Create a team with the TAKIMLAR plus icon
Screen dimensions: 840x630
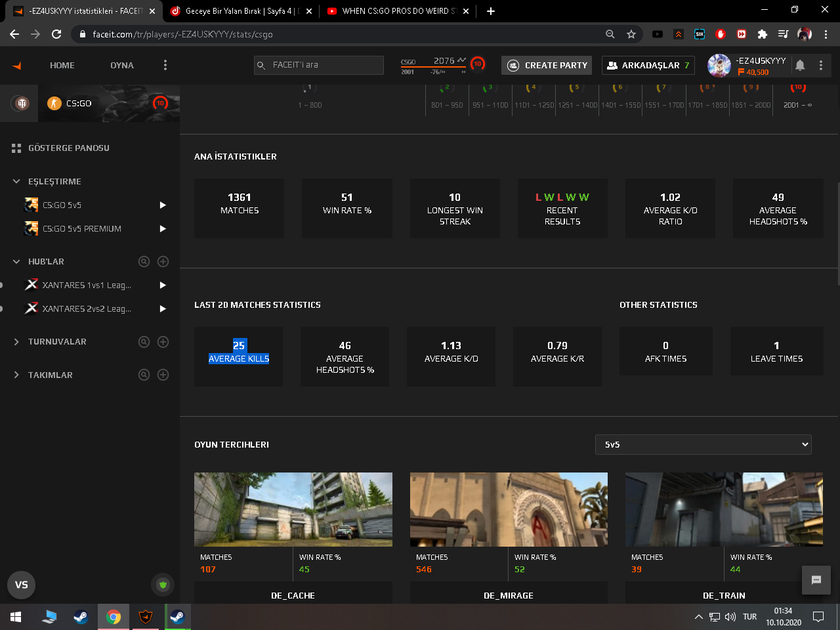[163, 375]
